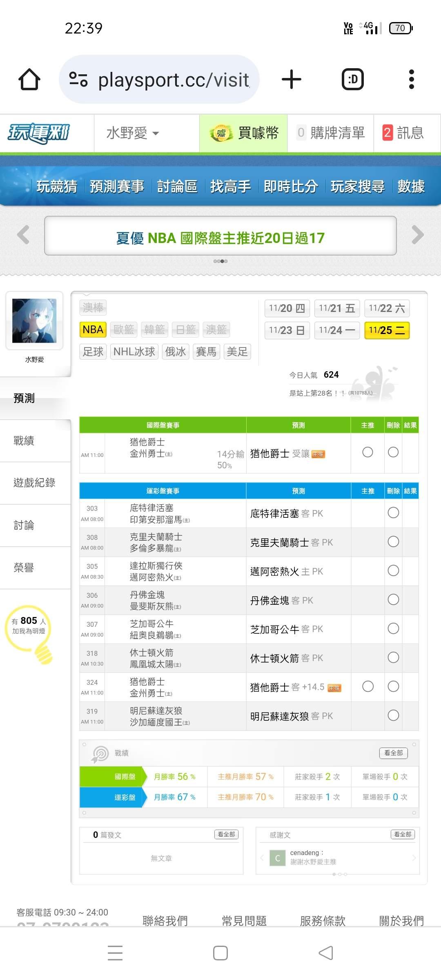Image resolution: width=441 pixels, height=980 pixels.
Task: Select 刪除 radio for game 319
Action: [x=393, y=716]
